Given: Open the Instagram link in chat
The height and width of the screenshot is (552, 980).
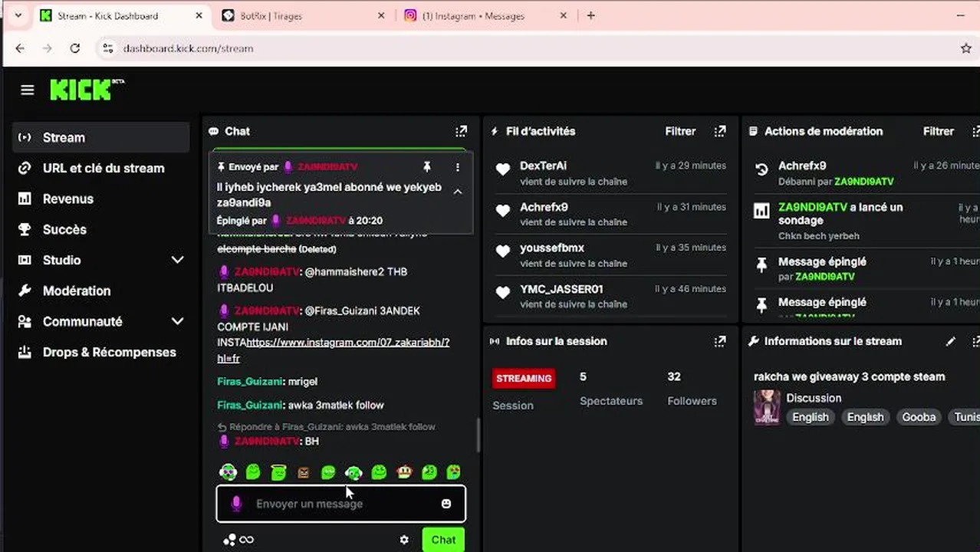Looking at the screenshot, I should 333,350.
